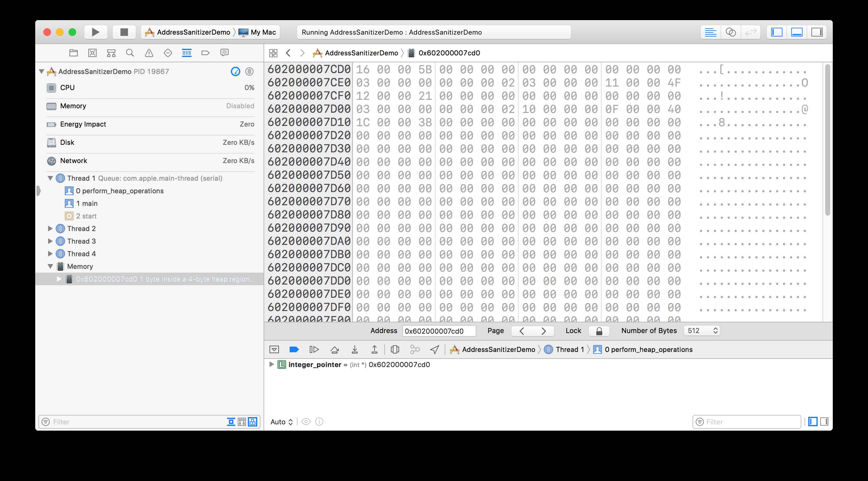The width and height of the screenshot is (868, 481).
Task: Go forward in editor history
Action: (302, 53)
